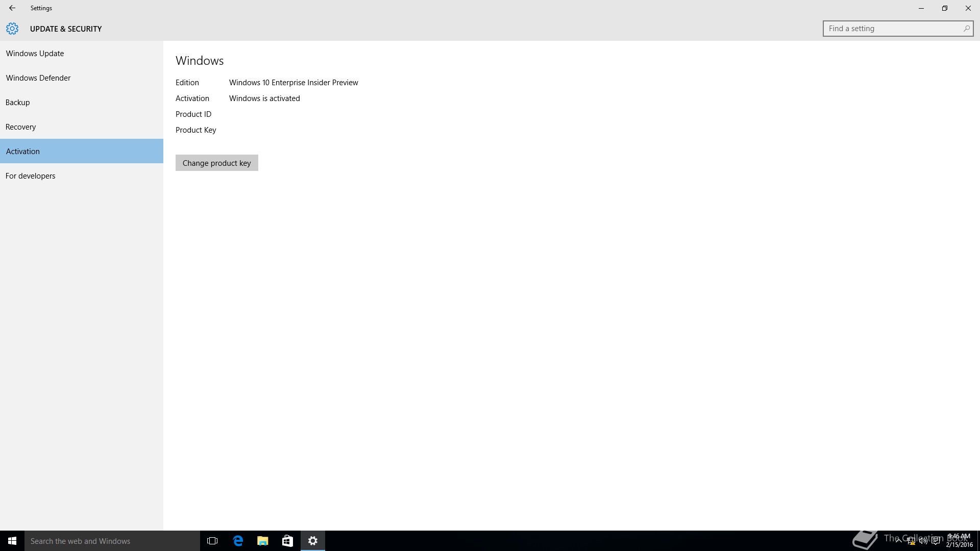Viewport: 980px width, 551px height.
Task: Click the Find a setting field
Action: tap(891, 29)
